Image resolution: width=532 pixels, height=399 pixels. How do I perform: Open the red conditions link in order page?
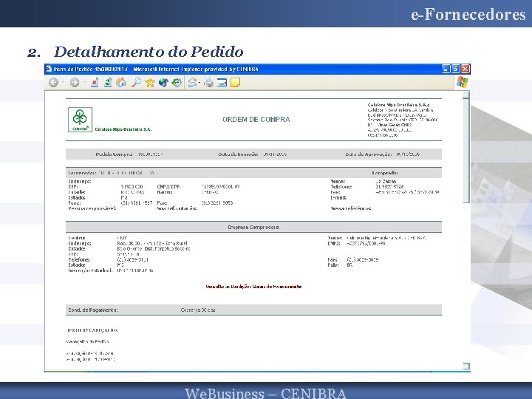[253, 287]
